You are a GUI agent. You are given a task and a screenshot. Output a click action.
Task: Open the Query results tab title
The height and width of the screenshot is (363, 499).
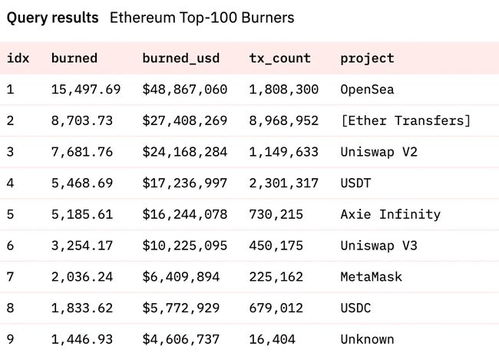pyautogui.click(x=53, y=18)
